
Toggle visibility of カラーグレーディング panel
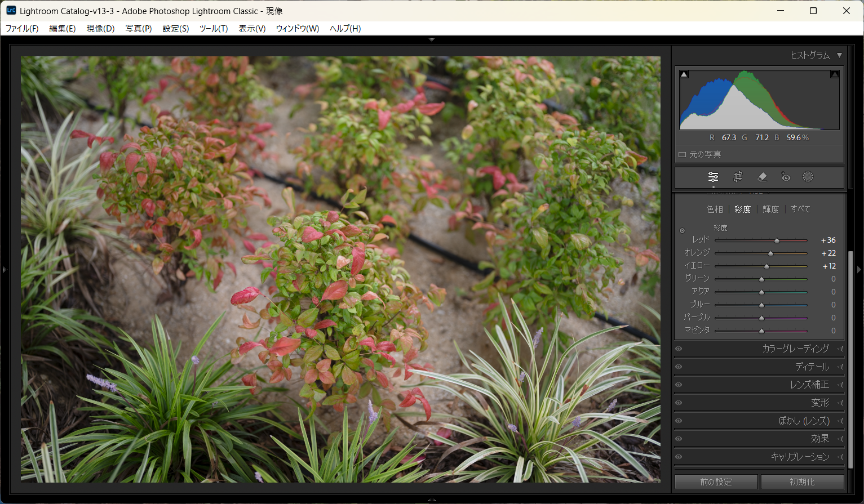[679, 349]
